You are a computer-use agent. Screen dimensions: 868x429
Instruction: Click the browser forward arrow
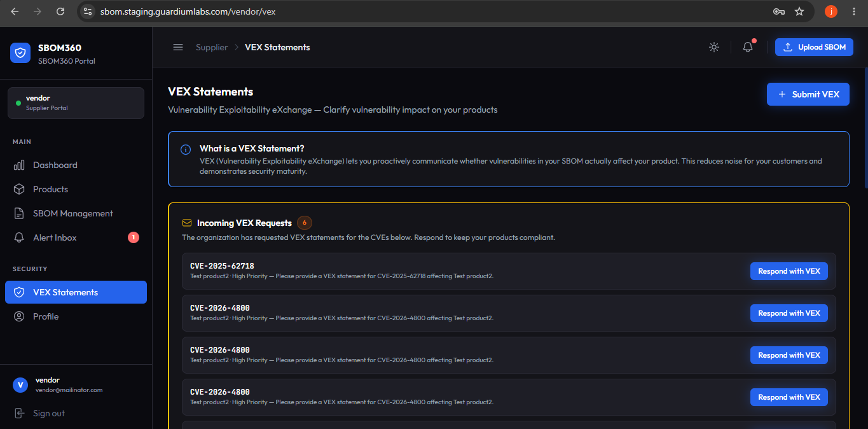pos(38,11)
